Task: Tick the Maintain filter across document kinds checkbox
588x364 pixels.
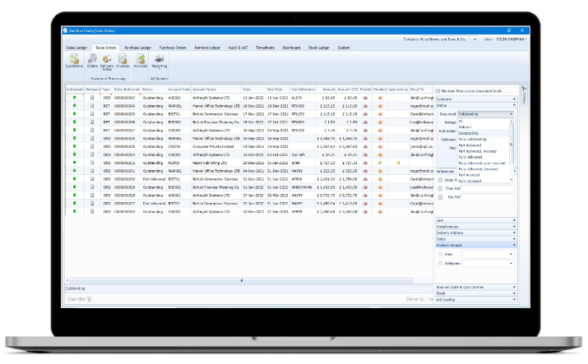Action: (x=438, y=91)
